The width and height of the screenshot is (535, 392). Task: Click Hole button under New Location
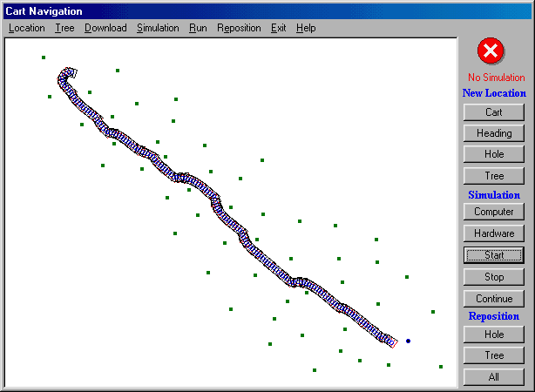(494, 154)
